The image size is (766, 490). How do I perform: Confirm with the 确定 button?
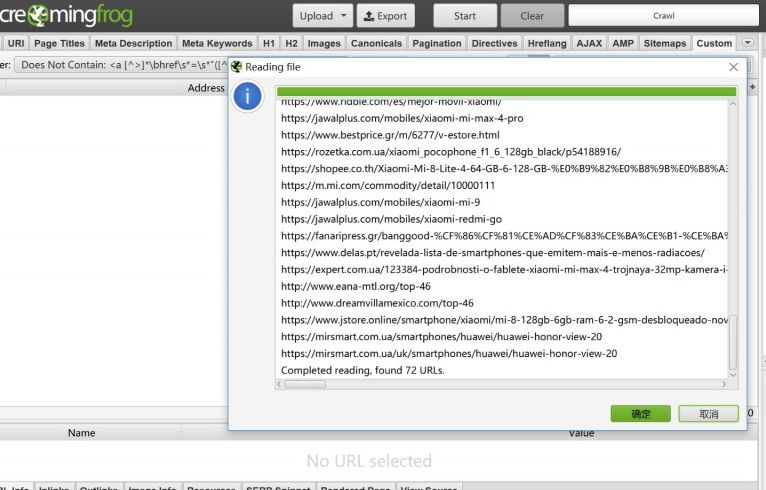(641, 413)
